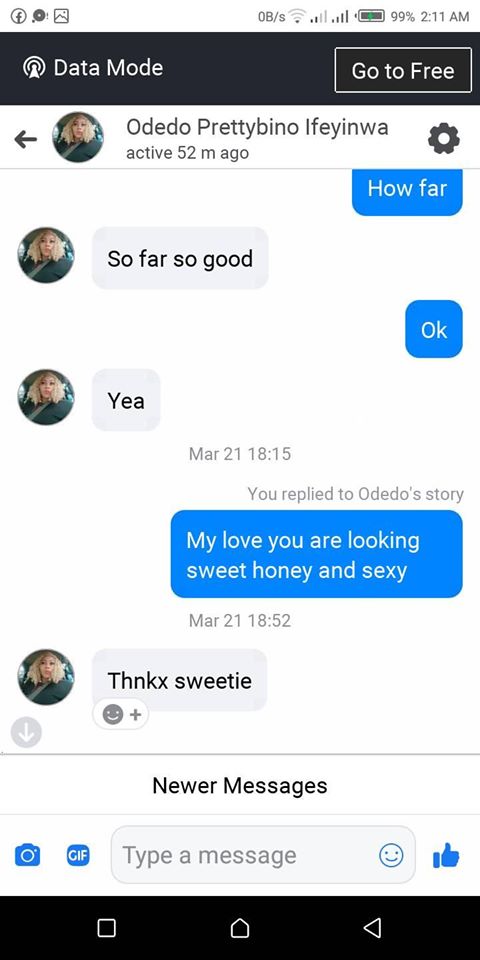
Task: Click the Go to Free button
Action: (x=403, y=70)
